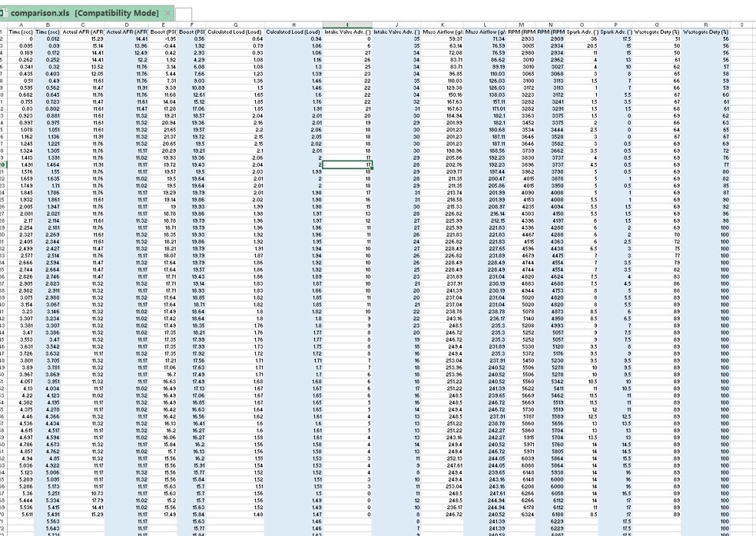
Task: Select column A header
Action: pyautogui.click(x=21, y=24)
